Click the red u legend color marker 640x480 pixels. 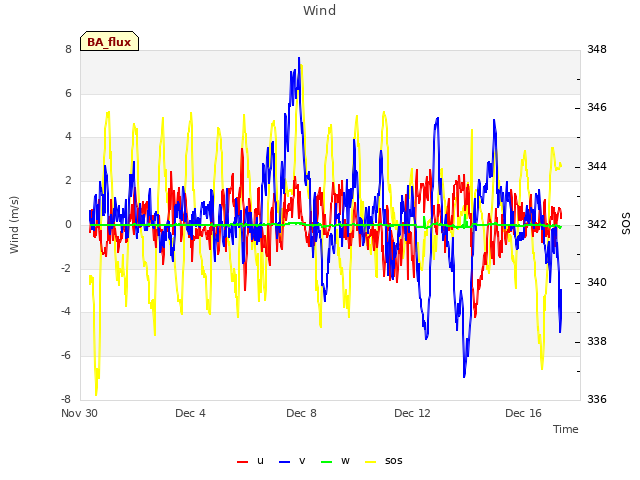242,462
